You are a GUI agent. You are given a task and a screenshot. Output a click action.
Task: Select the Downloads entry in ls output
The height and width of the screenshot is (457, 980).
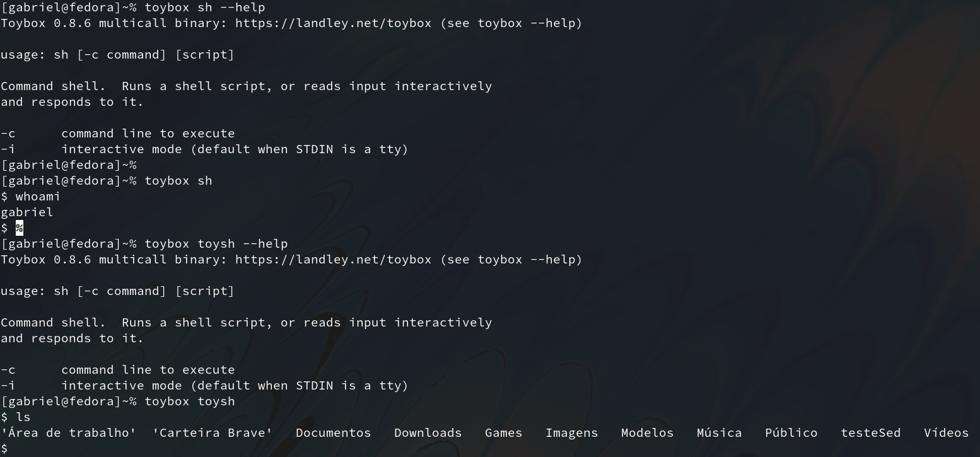(428, 432)
